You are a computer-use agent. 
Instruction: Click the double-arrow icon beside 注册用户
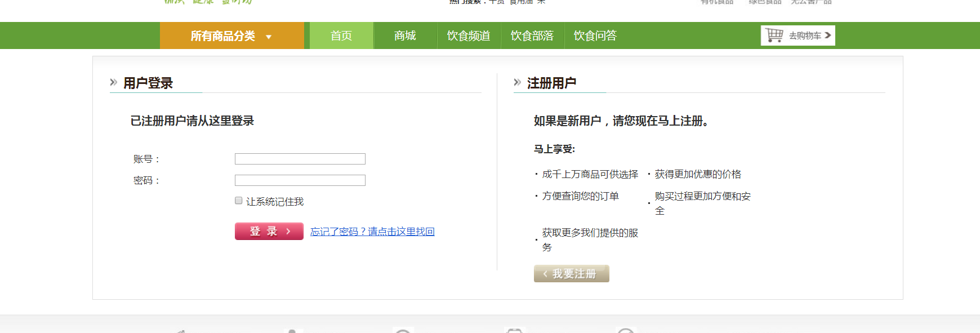click(518, 82)
